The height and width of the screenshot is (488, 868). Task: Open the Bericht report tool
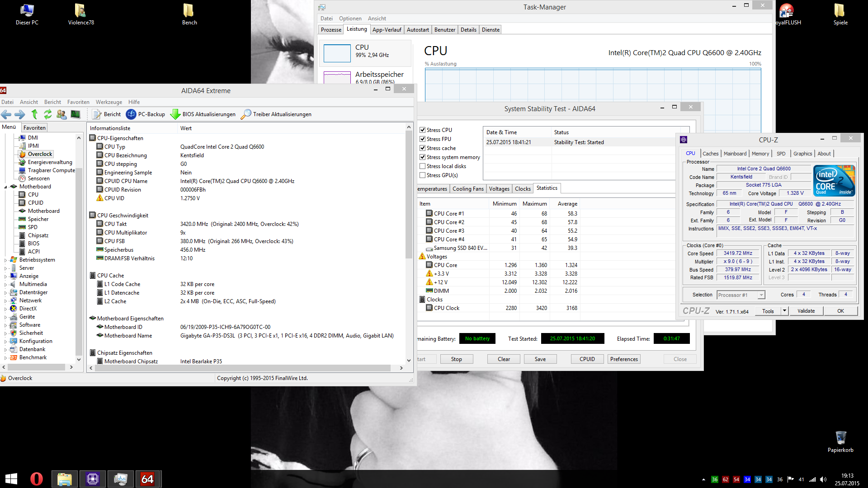pos(107,114)
